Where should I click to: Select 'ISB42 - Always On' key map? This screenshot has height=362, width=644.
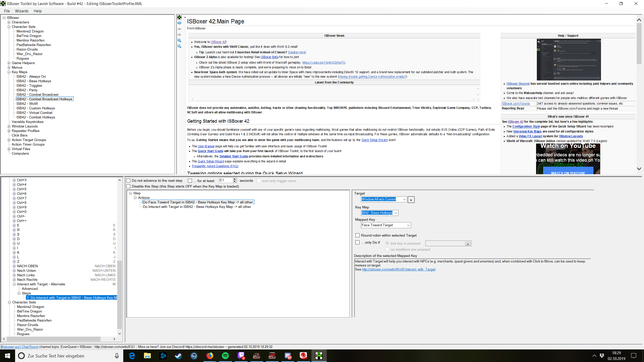[x=31, y=76]
